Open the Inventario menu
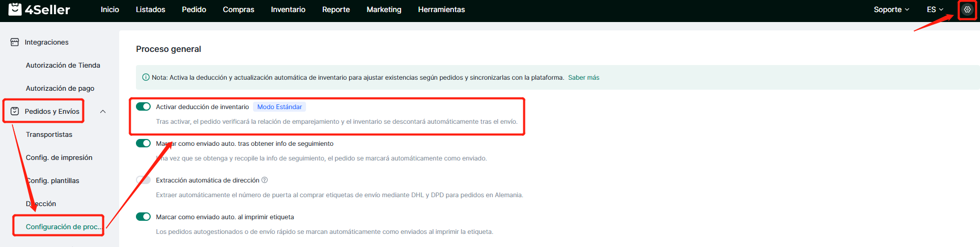 288,9
